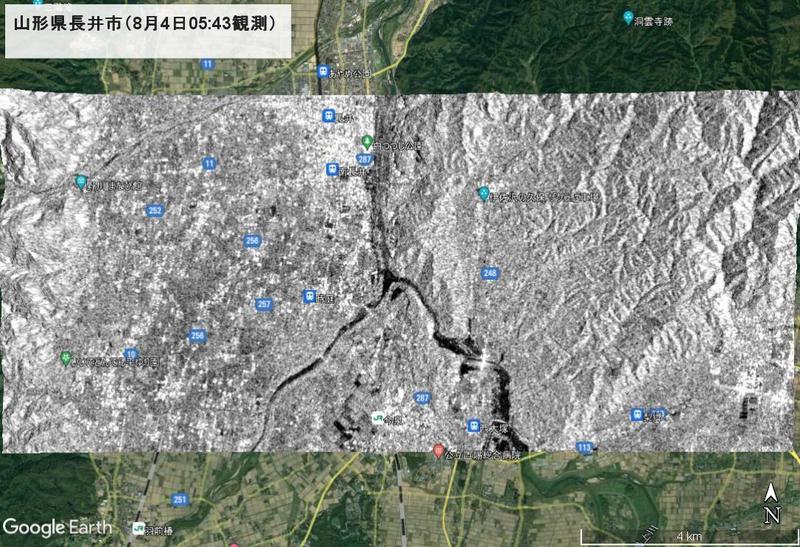This screenshot has width=800, height=547.
Task: Click the Route 251 road shield
Action: (x=180, y=500)
